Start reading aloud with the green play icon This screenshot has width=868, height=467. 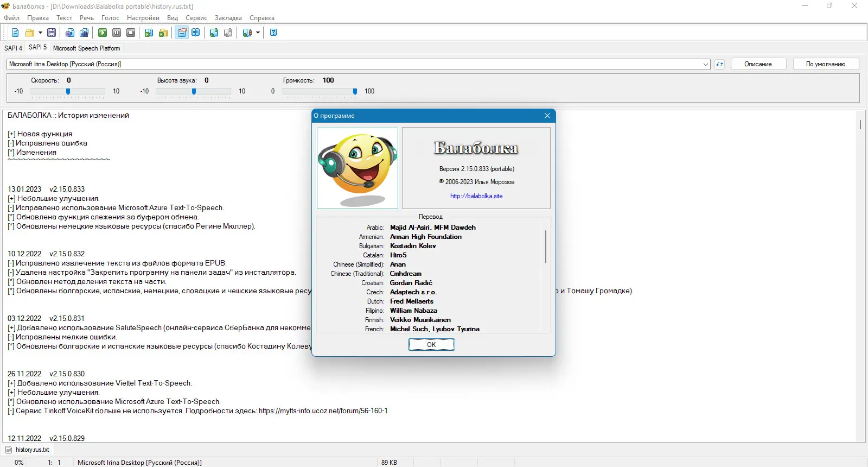[x=103, y=33]
